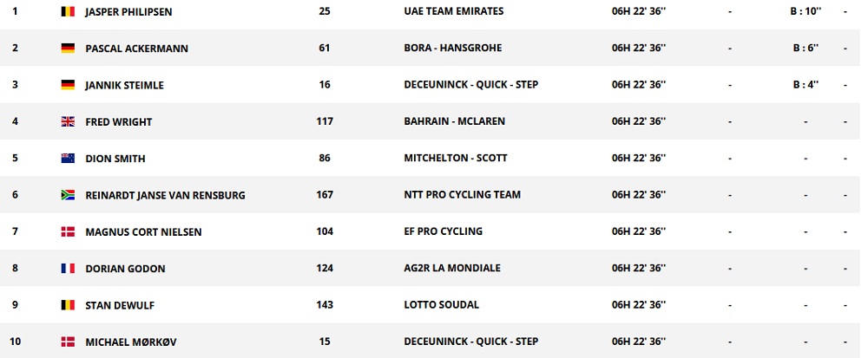Screen dimensions: 868x358
Task: Open UAE Team Emirates team link
Action: (453, 12)
